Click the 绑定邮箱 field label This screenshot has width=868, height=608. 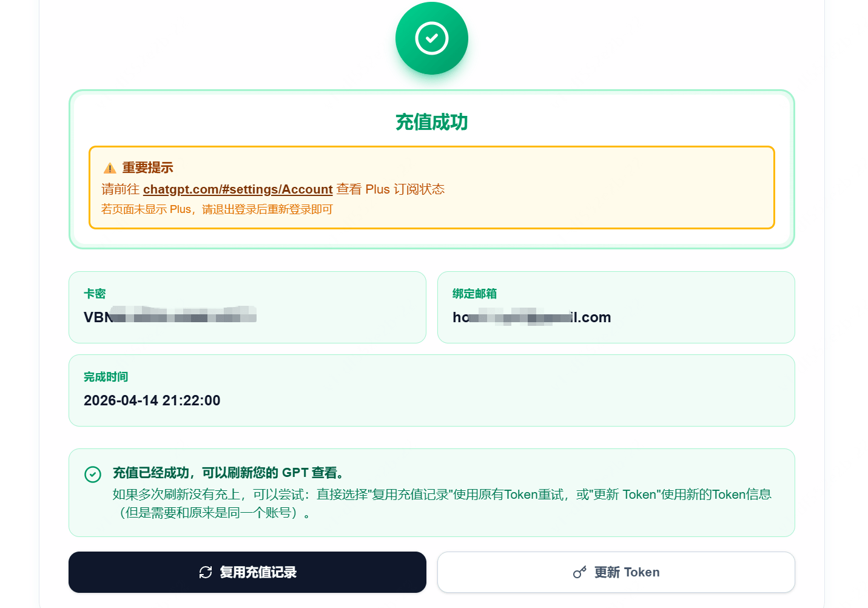coord(474,294)
